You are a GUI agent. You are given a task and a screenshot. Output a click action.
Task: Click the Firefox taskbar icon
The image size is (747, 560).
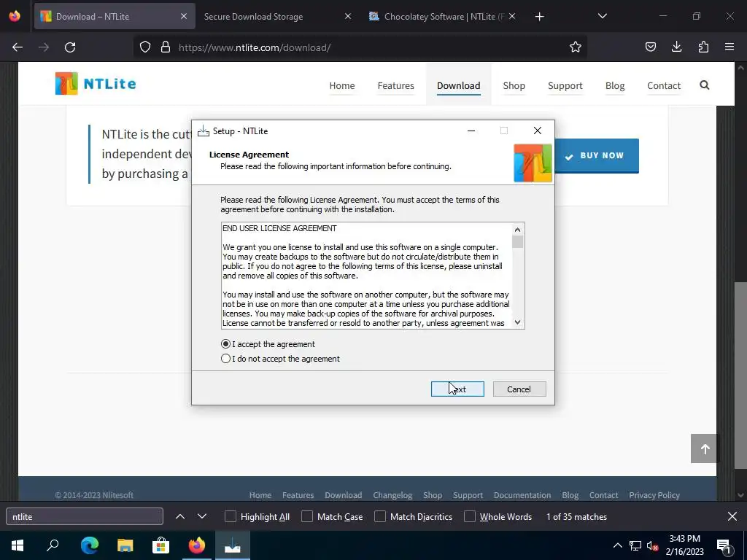point(196,545)
